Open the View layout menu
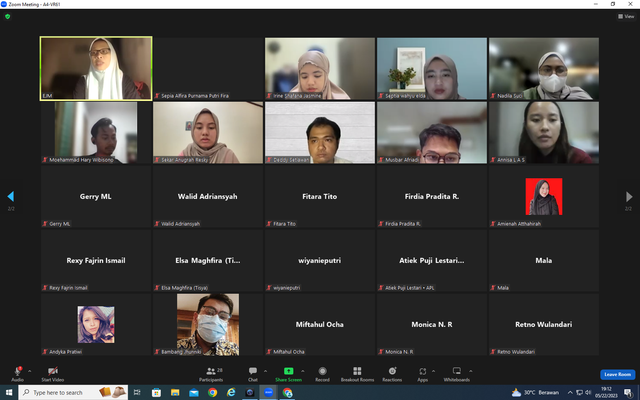 pyautogui.click(x=626, y=16)
